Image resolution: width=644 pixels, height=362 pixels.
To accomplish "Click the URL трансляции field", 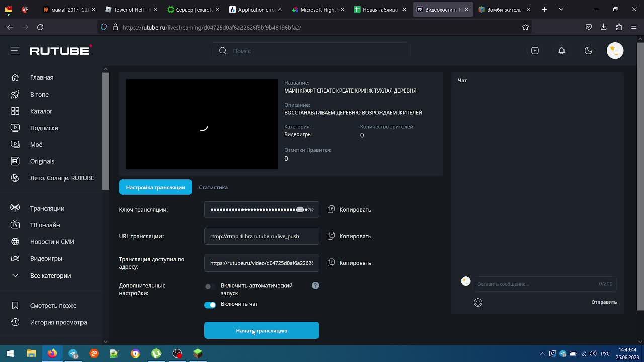I will pyautogui.click(x=262, y=236).
